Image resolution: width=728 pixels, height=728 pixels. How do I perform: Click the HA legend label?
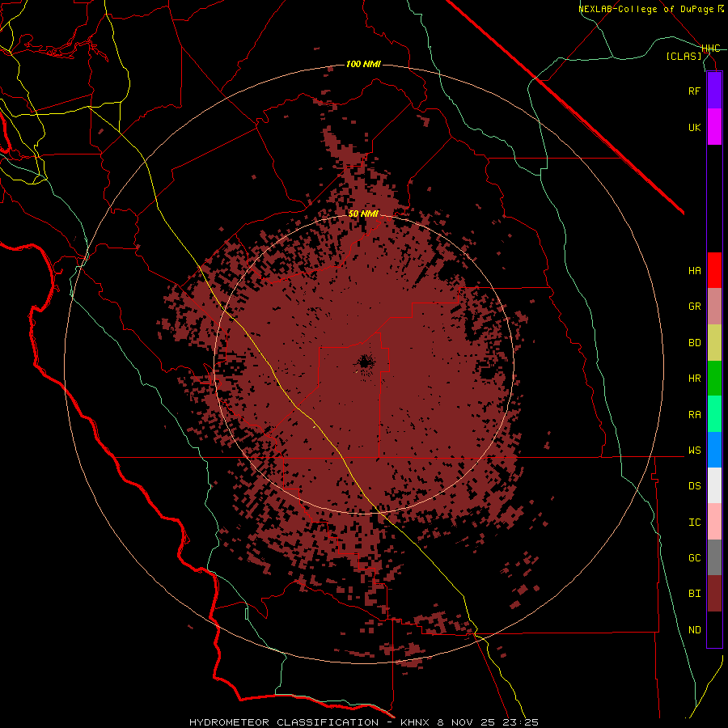click(x=695, y=270)
